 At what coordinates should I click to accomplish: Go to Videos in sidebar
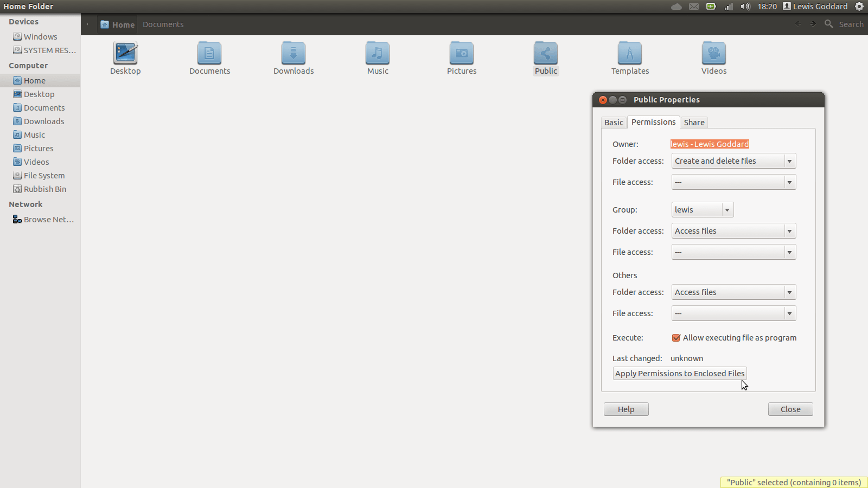pos(40,162)
